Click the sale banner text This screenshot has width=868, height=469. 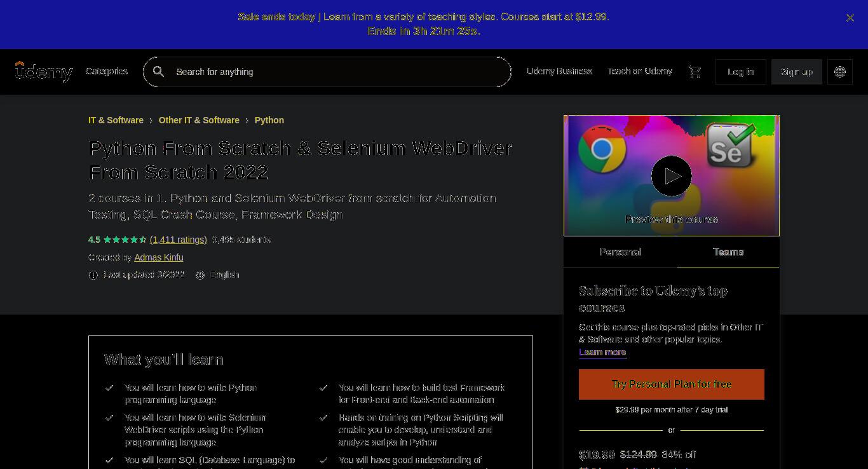click(x=424, y=24)
